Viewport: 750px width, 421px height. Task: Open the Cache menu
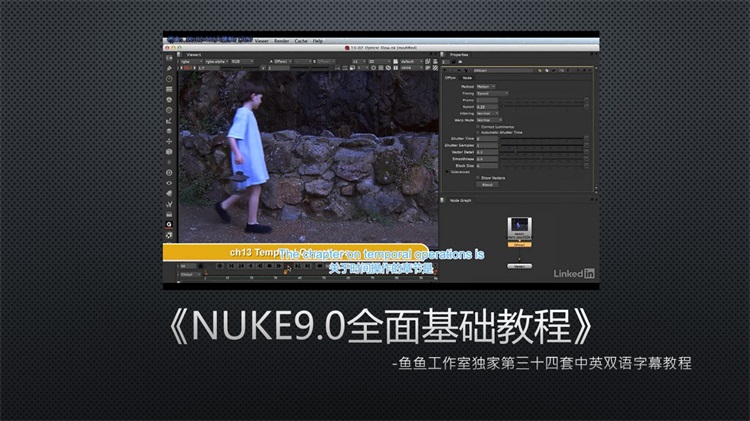tap(301, 41)
